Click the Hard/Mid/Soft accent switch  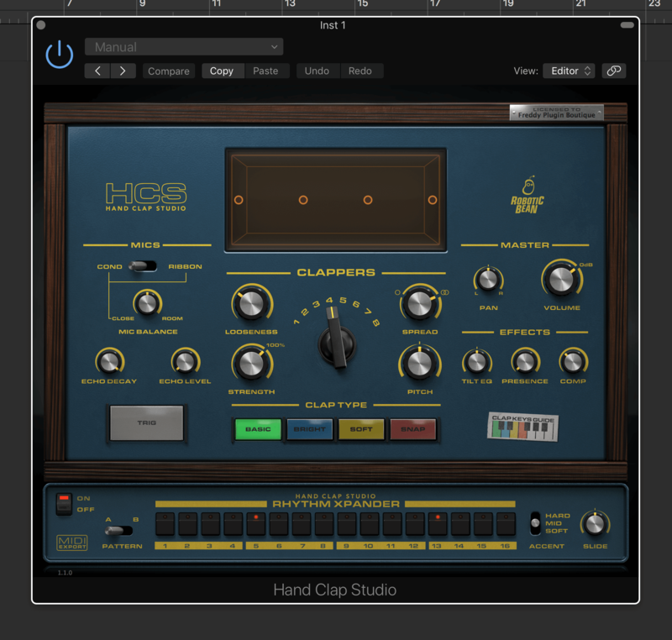(535, 523)
